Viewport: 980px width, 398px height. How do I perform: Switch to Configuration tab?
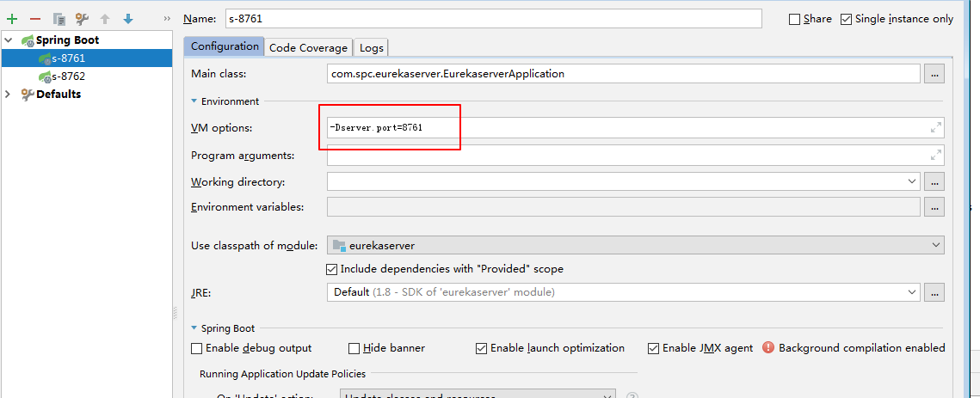225,47
